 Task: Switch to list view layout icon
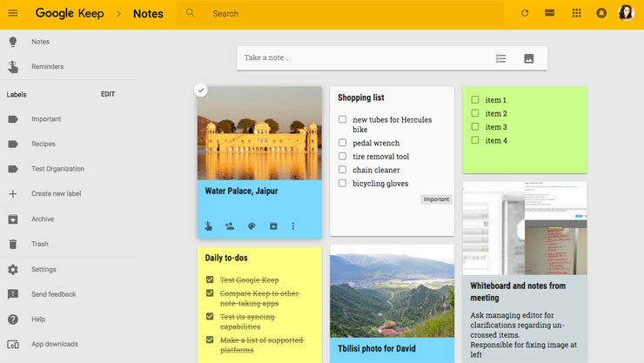[549, 13]
